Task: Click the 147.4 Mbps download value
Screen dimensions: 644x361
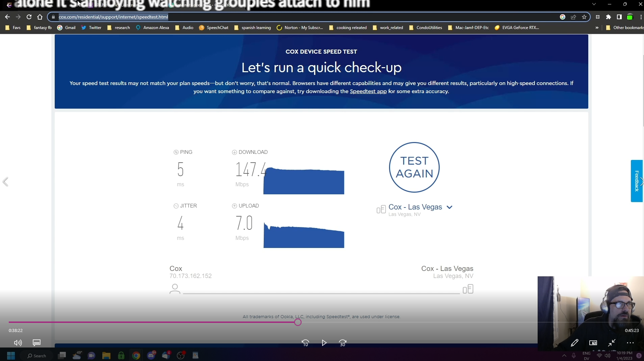Action: pos(251,169)
